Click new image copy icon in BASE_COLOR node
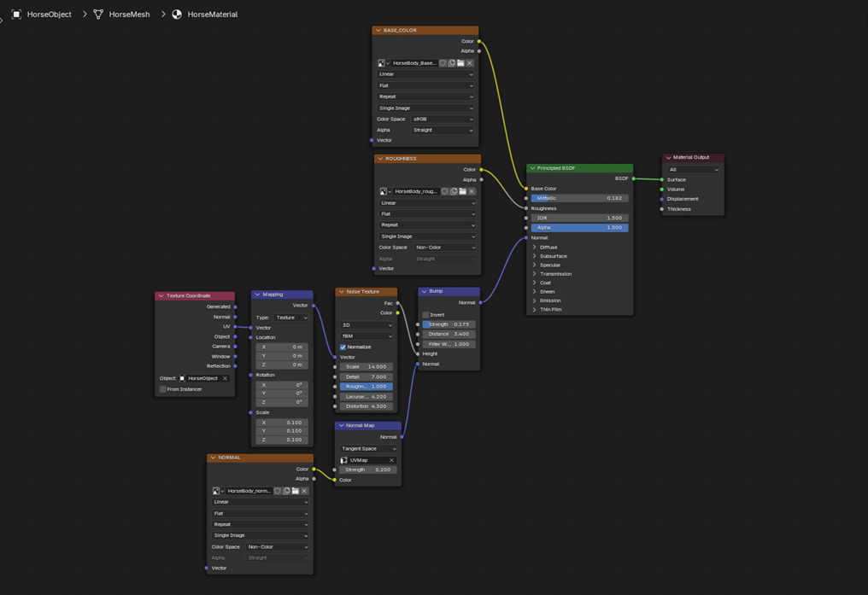868x595 pixels. pyautogui.click(x=452, y=63)
